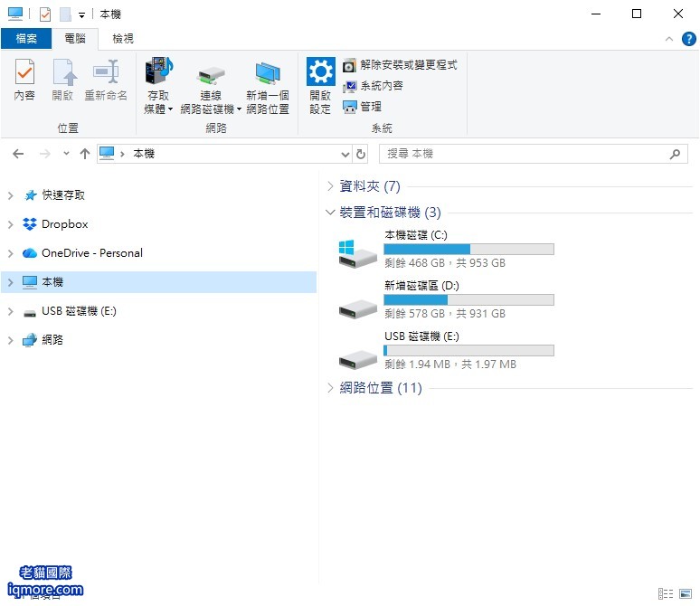Select 新增磁碟區 (D:) drive icon
This screenshot has width=700, height=606.
coord(357,308)
